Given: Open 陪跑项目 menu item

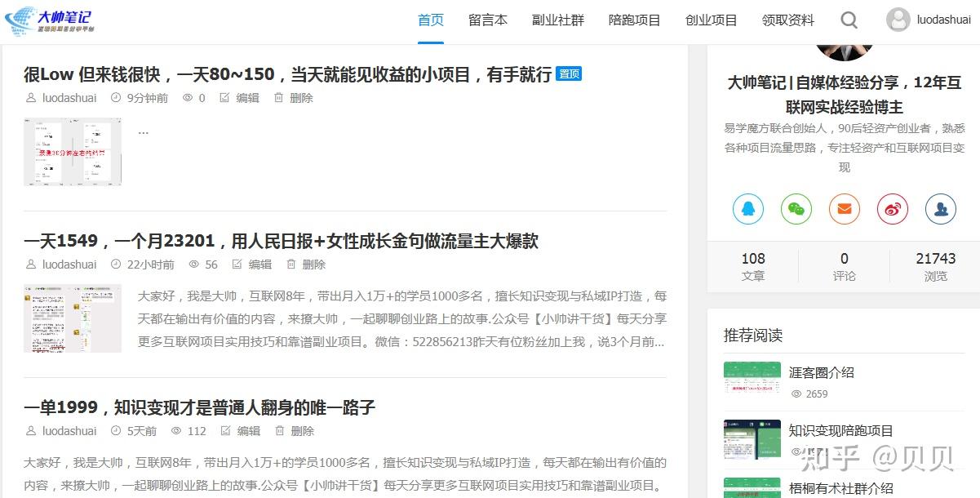Looking at the screenshot, I should click(635, 20).
